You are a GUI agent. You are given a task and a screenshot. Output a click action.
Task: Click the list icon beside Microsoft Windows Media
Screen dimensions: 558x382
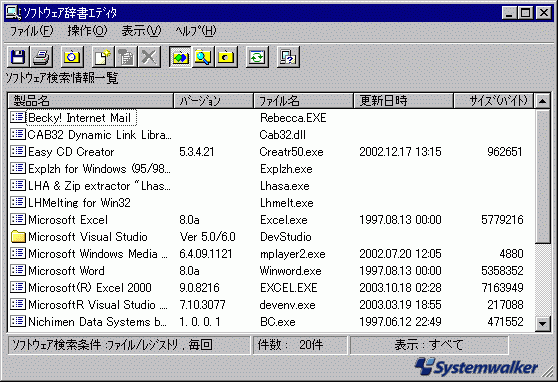tap(18, 253)
